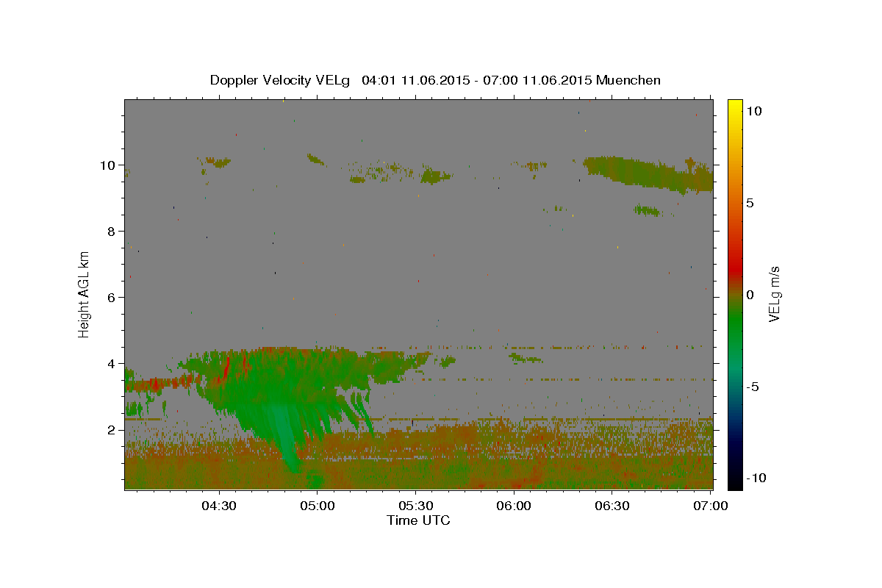Click the 'VELg m/s' colorbar label
The image size is (882, 588).
(773, 294)
